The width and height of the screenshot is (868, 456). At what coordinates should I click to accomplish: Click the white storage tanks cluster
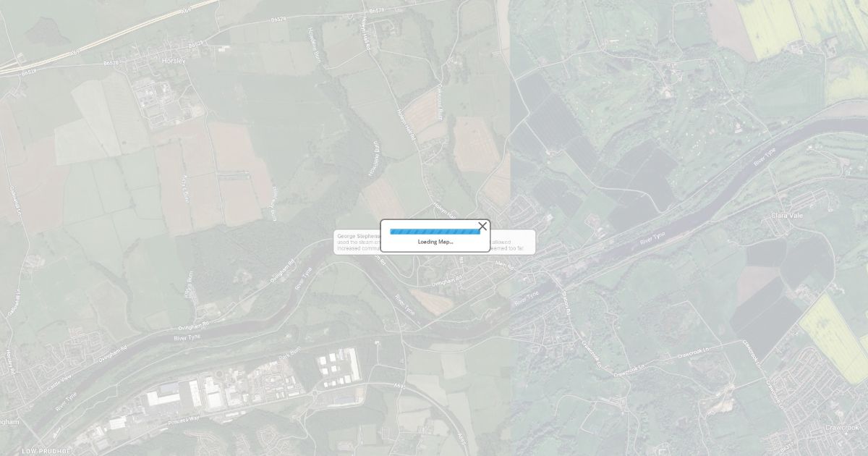(x=338, y=367)
